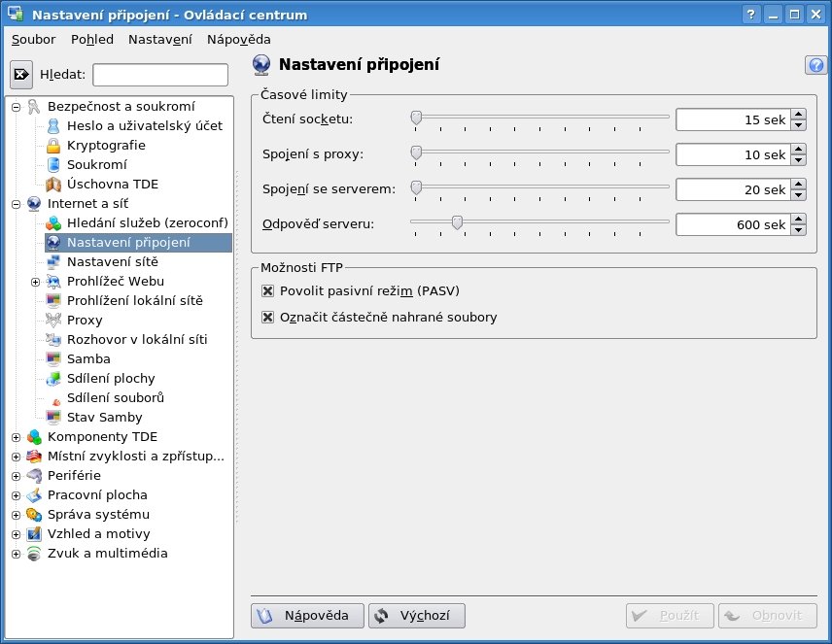Viewport: 832px width, 644px height.
Task: Click the Hledání služeb (zeroconf) icon
Action: pyautogui.click(x=53, y=223)
